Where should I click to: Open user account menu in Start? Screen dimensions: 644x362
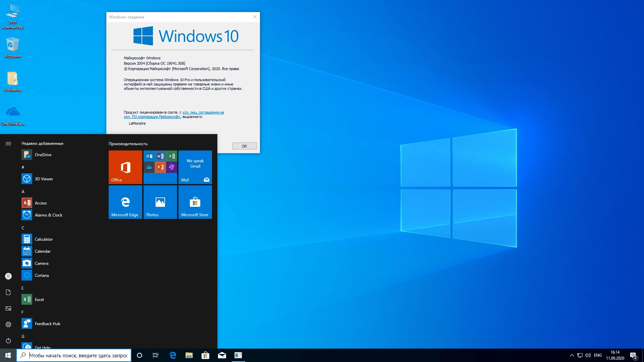click(8, 276)
